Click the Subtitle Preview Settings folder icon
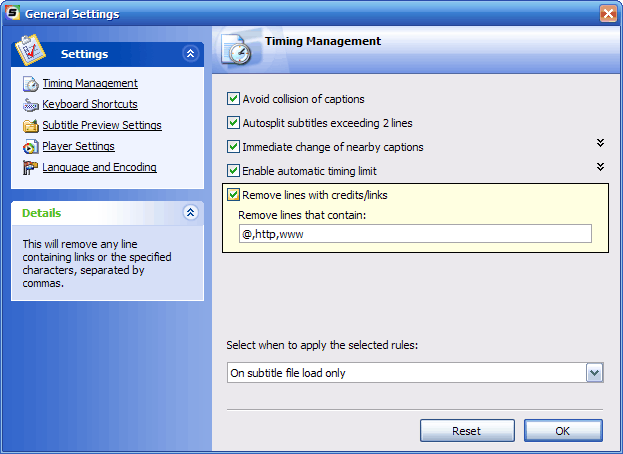The image size is (623, 454). (31, 126)
